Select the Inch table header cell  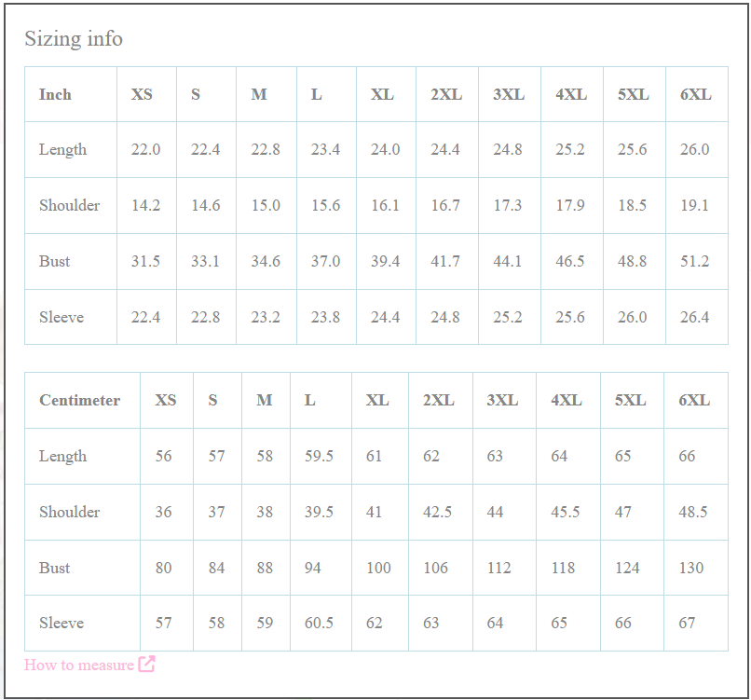(55, 94)
